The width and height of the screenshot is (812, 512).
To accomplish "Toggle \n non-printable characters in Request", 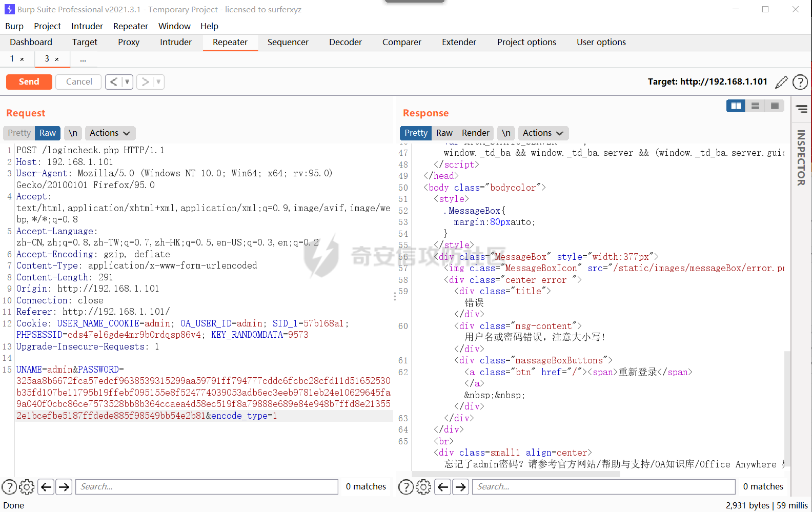I will pos(73,133).
